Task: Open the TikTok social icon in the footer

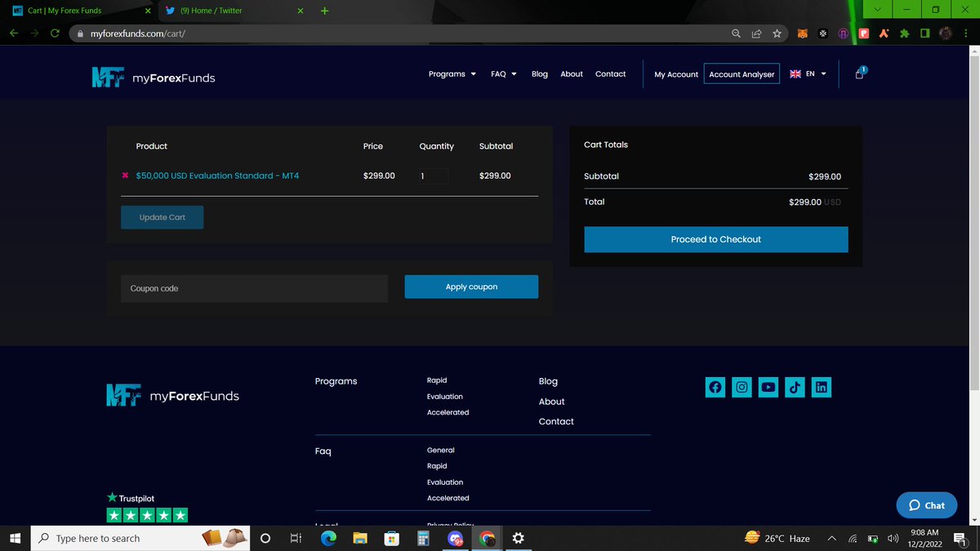Action: tap(795, 388)
